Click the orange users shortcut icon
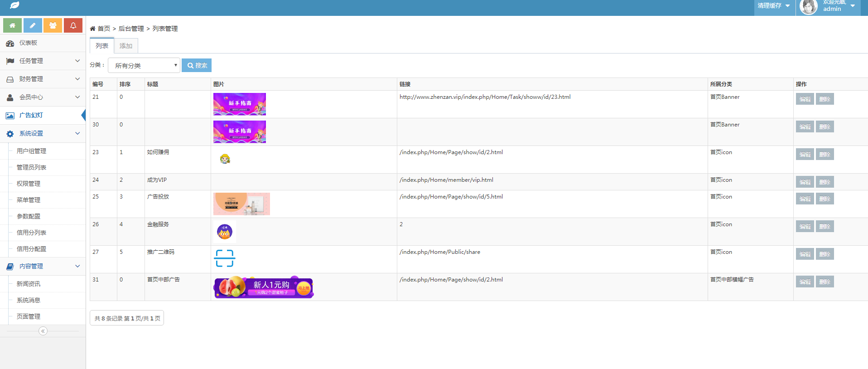The image size is (868, 369). pos(53,25)
